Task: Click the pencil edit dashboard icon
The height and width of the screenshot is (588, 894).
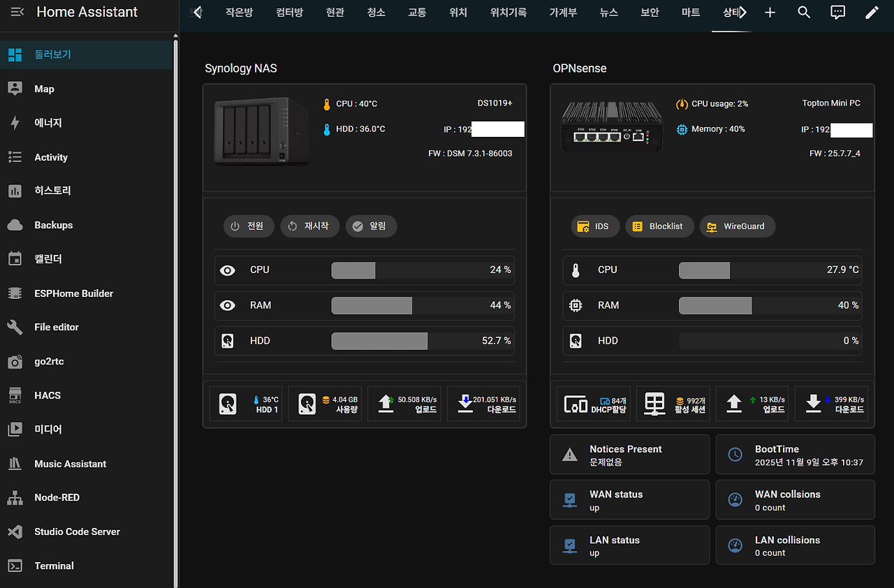Action: click(872, 13)
